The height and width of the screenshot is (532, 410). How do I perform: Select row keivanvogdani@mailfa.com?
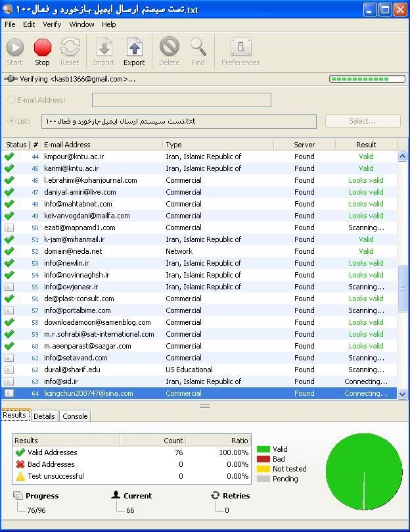pyautogui.click(x=199, y=216)
